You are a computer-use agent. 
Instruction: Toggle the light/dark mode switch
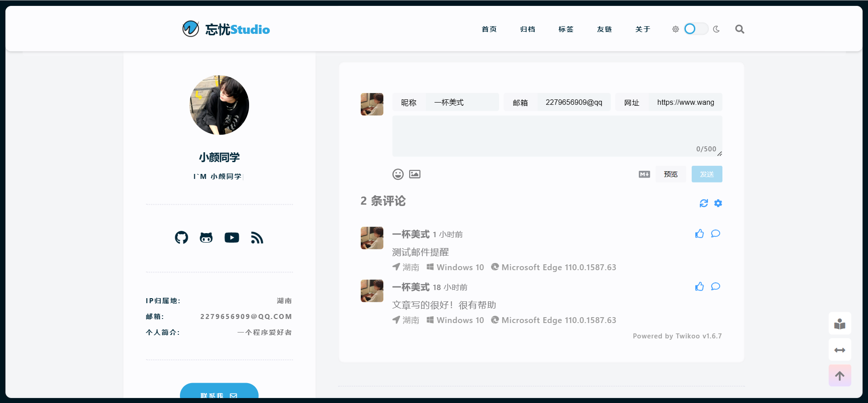tap(696, 29)
